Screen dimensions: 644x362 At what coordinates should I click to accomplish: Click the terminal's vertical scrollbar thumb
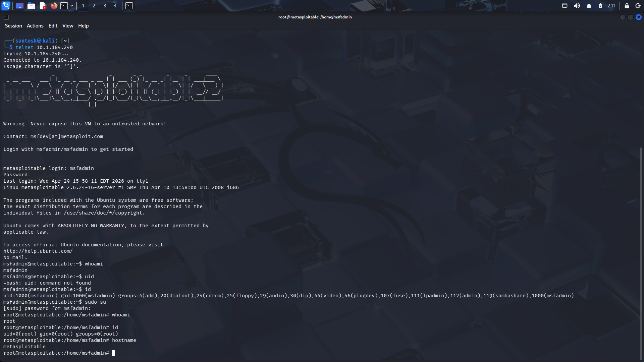641,253
